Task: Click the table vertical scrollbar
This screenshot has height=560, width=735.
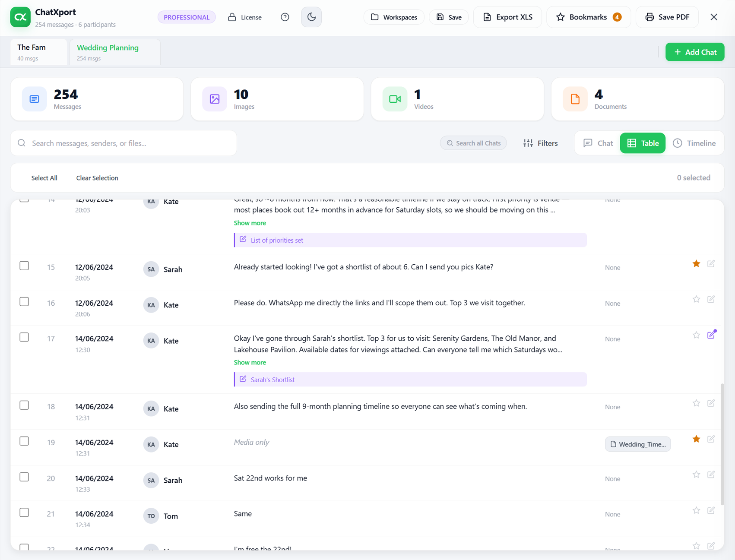Action: pyautogui.click(x=722, y=444)
